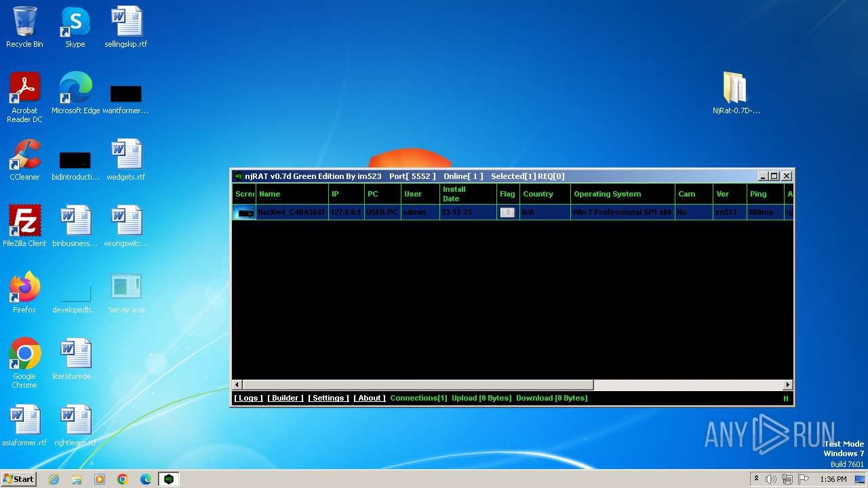The width and height of the screenshot is (868, 488).
Task: Select developedb desktop file
Action: 75,298
